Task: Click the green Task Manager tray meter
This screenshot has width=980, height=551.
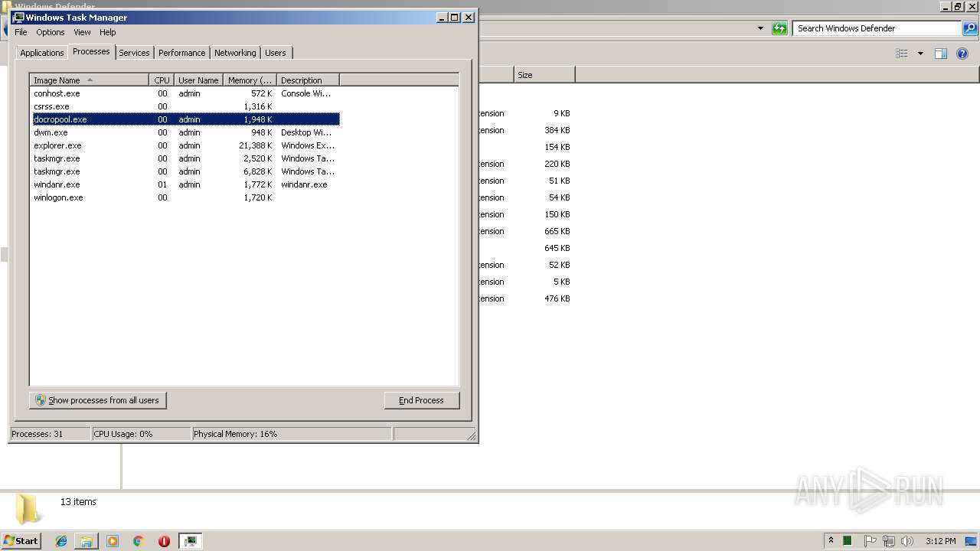Action: pyautogui.click(x=848, y=541)
